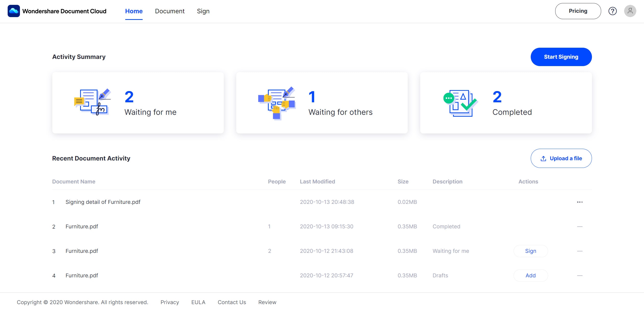Click the upload arrow icon in Upload a file
The height and width of the screenshot is (310, 644).
tap(543, 158)
